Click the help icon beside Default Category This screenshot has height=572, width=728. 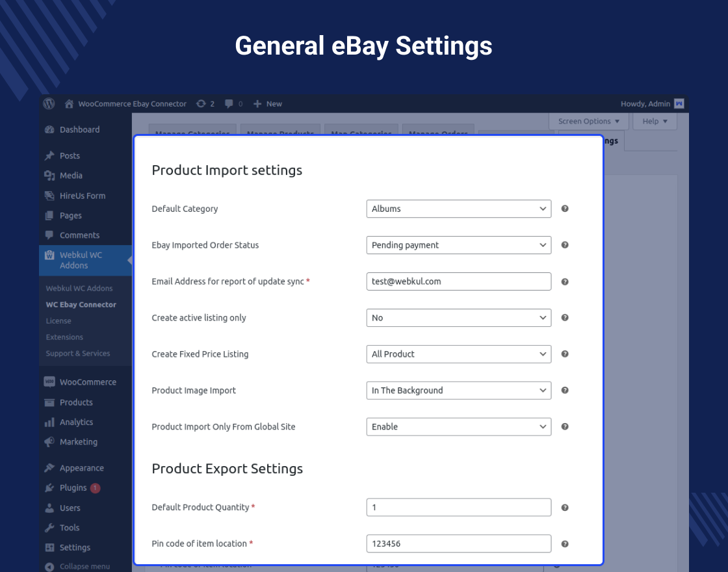pyautogui.click(x=564, y=209)
